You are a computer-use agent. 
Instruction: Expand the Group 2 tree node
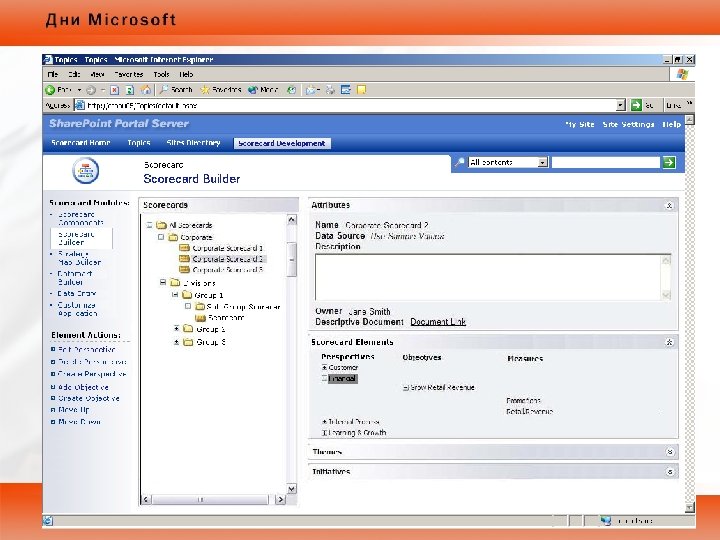click(176, 328)
